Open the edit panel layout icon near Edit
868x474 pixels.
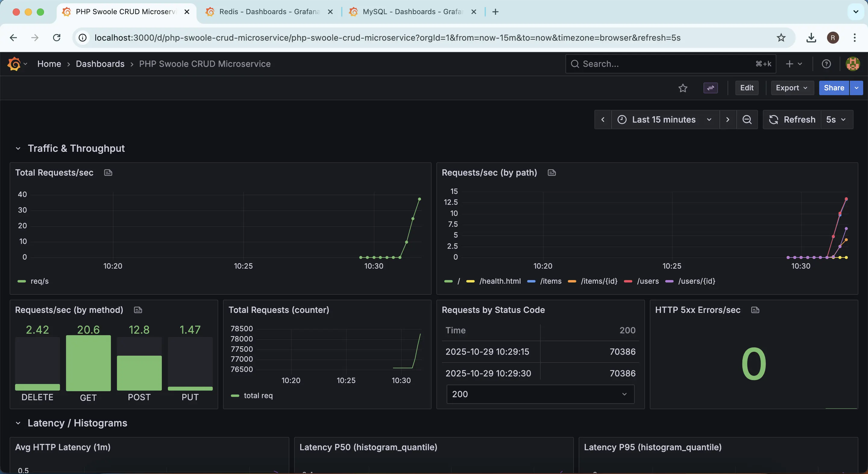(x=711, y=88)
